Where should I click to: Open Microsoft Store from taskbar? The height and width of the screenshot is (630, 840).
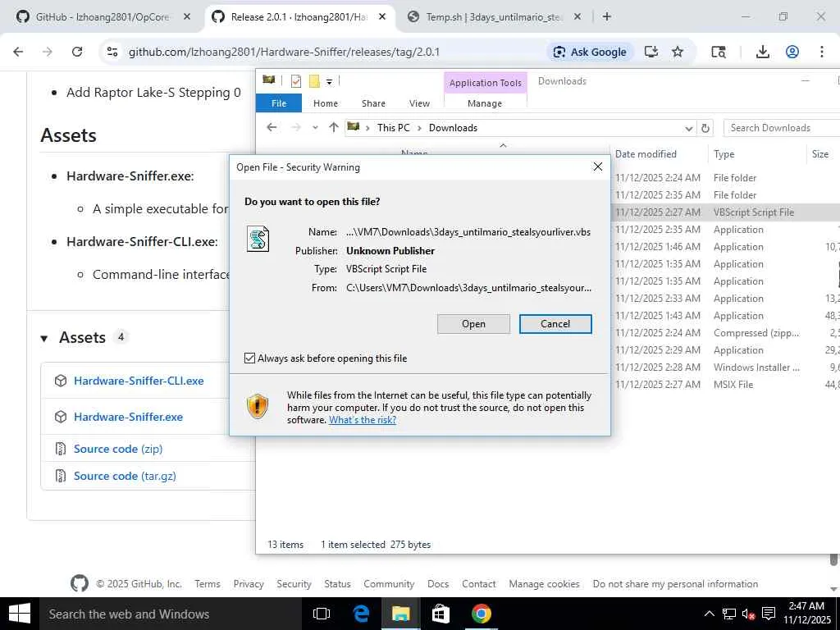(441, 614)
